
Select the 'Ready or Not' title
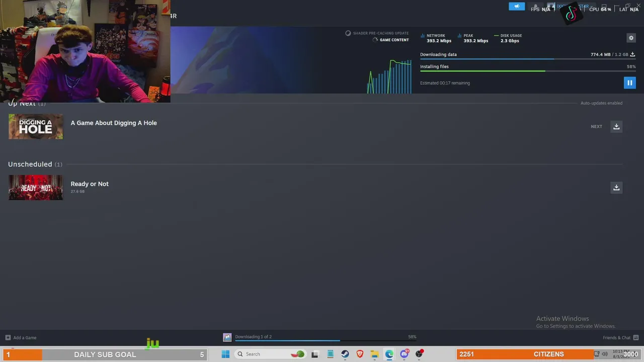coord(90,184)
